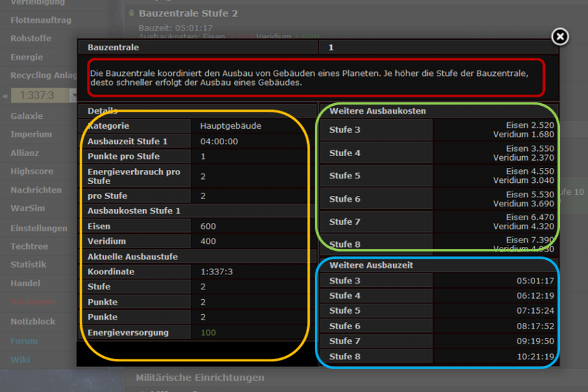Open the Flottenauftrag menu entry
Viewport: 588px width, 392px height.
click(41, 20)
